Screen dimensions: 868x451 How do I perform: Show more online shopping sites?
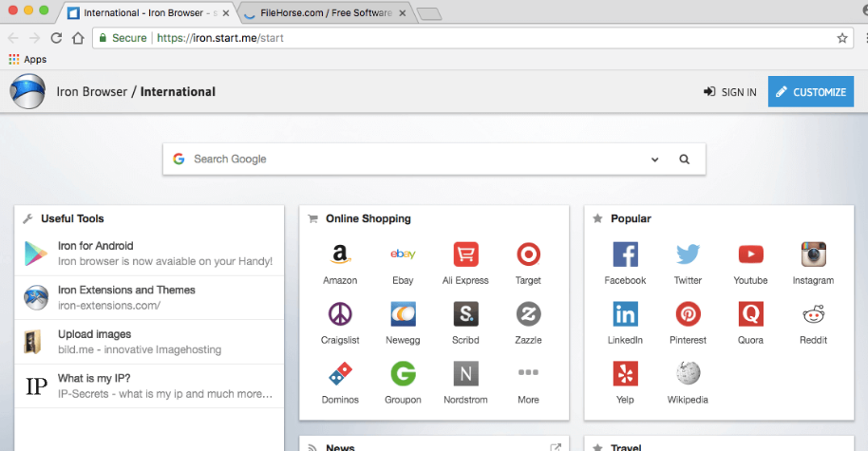tap(528, 372)
